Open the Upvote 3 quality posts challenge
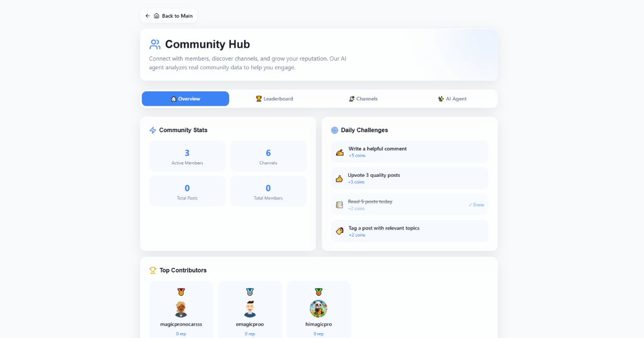The height and width of the screenshot is (338, 644). [409, 178]
